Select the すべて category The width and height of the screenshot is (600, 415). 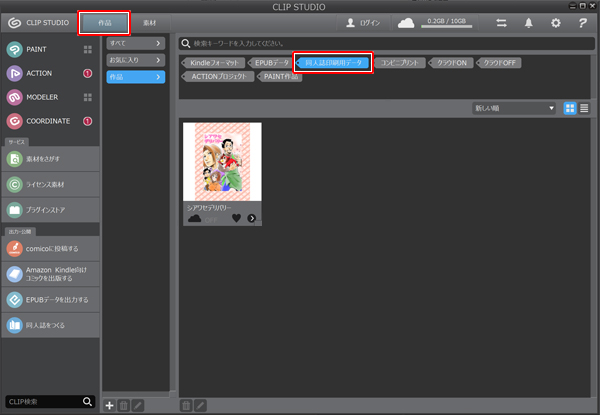coord(136,43)
